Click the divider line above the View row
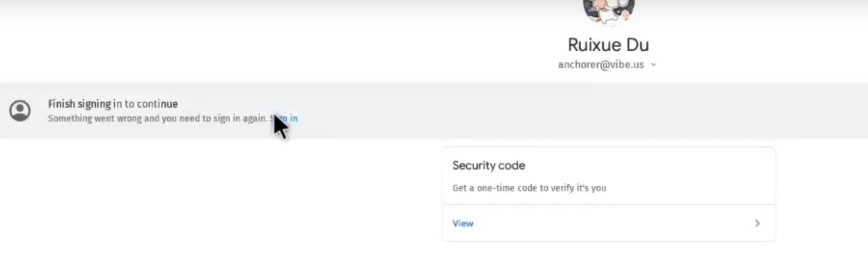The image size is (868, 269). tap(608, 205)
